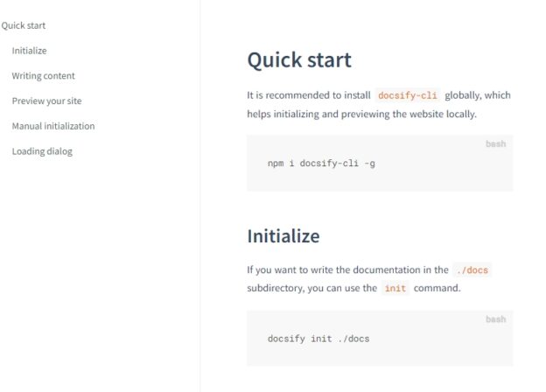This screenshot has height=392, width=546.
Task: Select Writing content in the sidebar
Action: (x=43, y=75)
